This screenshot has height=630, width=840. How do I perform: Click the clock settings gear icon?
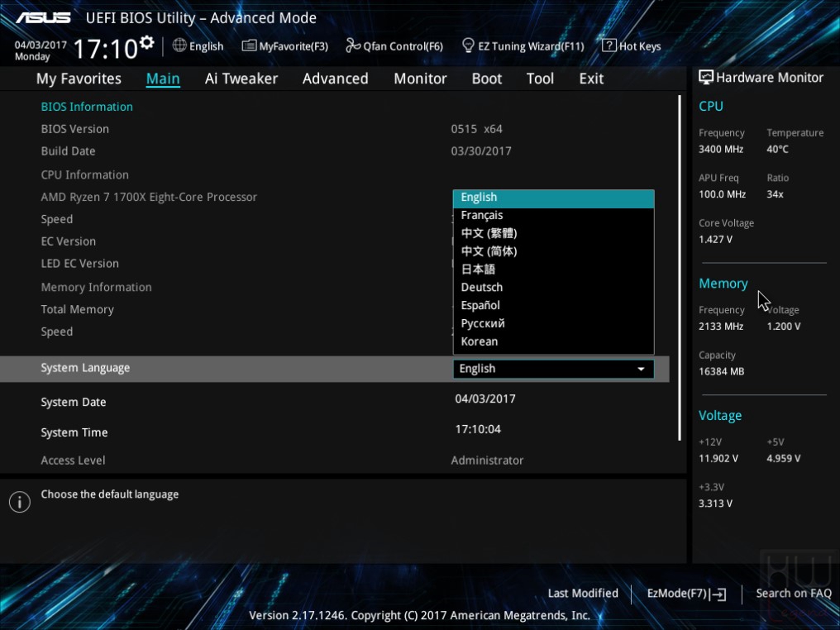click(x=146, y=42)
